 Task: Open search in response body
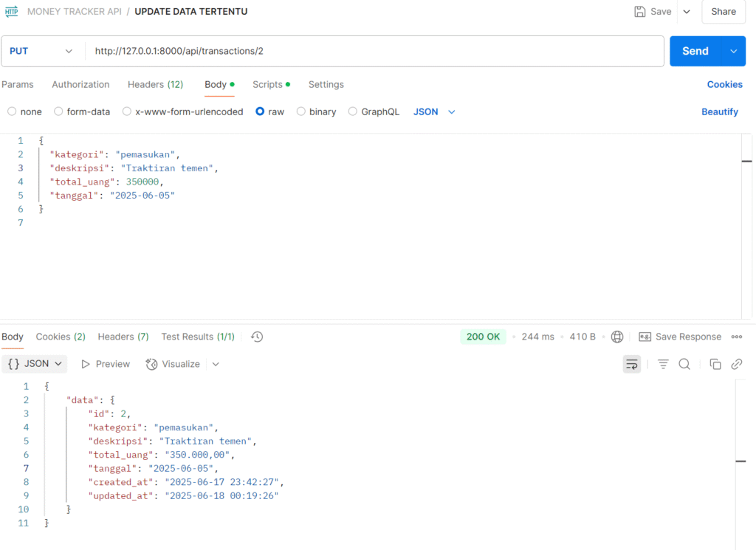point(684,364)
